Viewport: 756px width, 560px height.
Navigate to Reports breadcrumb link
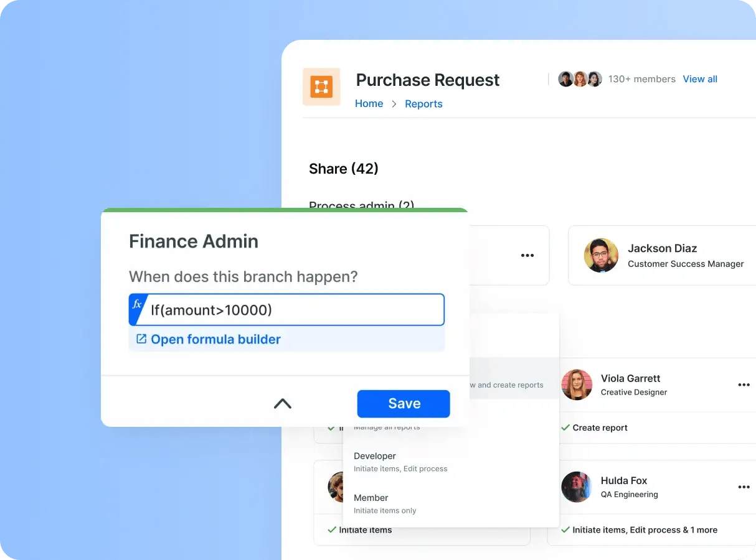pyautogui.click(x=423, y=104)
